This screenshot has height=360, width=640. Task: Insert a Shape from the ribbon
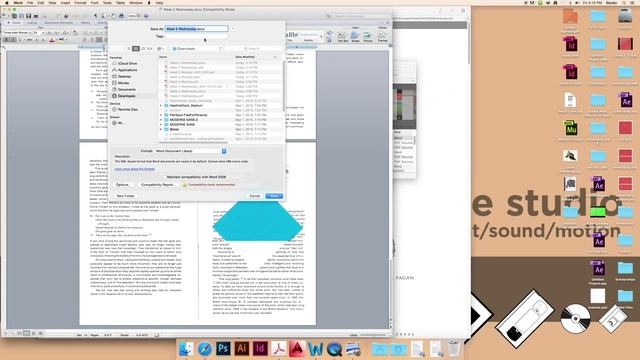[x=356, y=37]
